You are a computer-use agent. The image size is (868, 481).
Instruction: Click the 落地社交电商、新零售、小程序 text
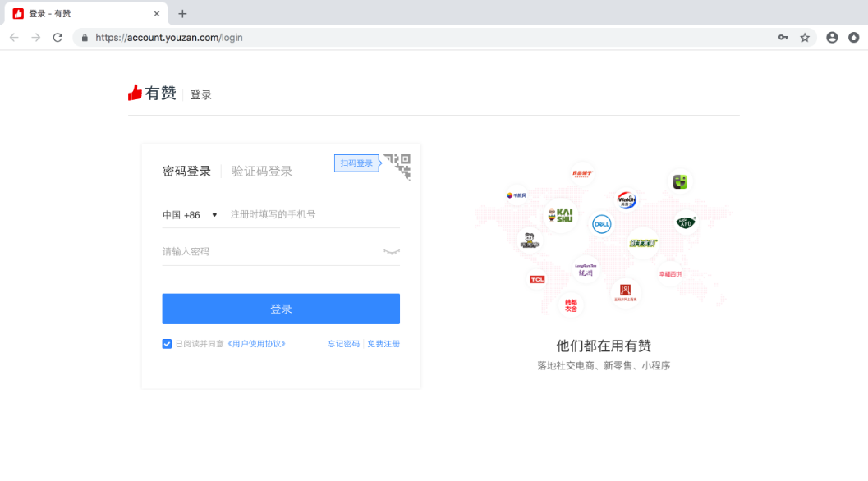(604, 366)
